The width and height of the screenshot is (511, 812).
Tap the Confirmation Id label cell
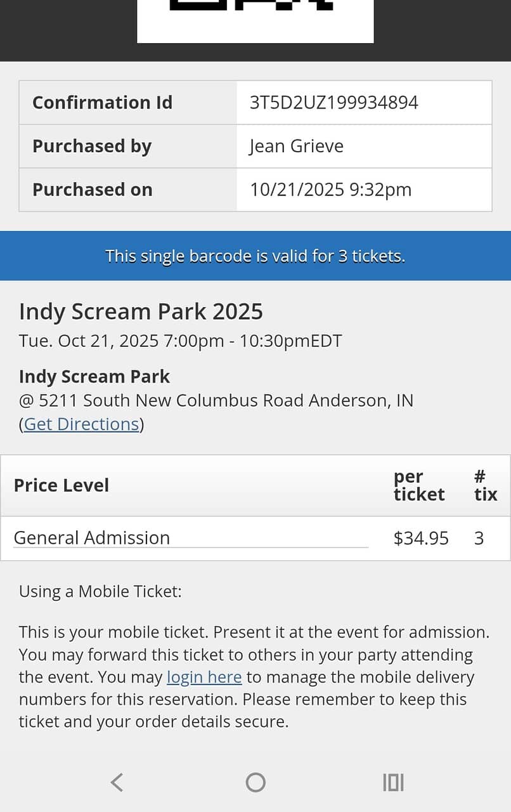point(102,103)
